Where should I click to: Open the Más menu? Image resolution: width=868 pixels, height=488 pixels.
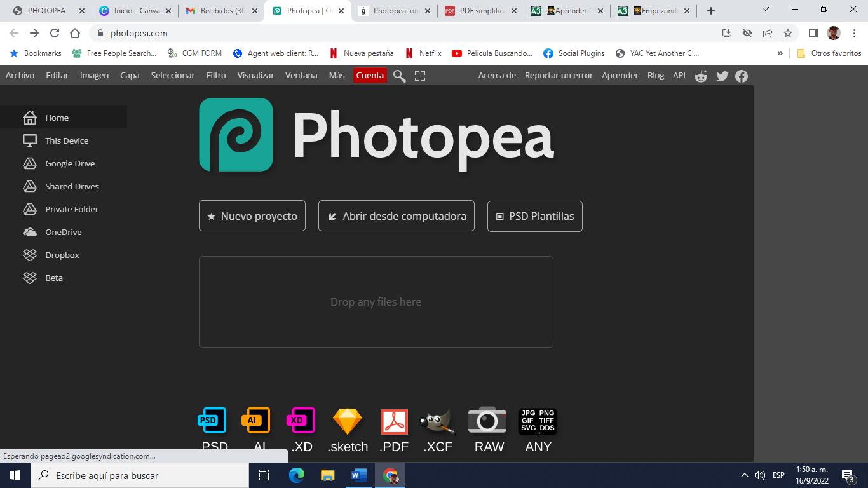coord(337,75)
